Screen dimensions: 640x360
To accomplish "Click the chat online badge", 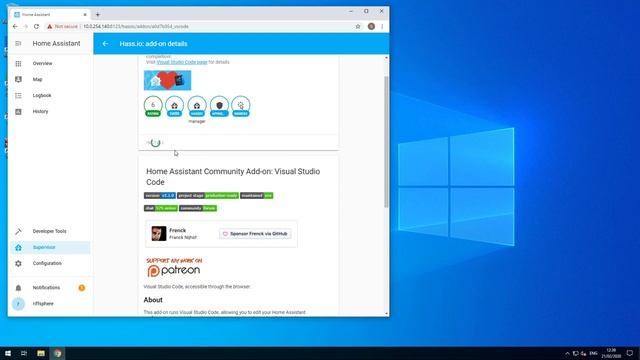I will point(161,208).
